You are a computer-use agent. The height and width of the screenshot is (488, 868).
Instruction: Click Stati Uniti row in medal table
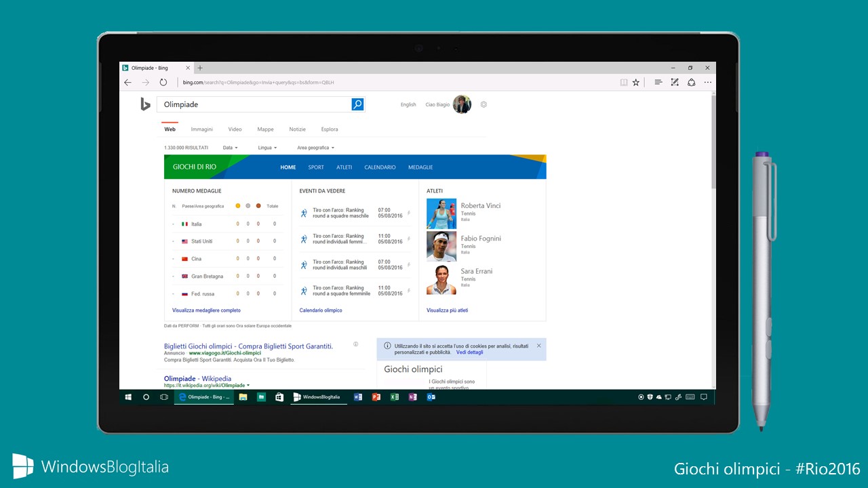228,241
